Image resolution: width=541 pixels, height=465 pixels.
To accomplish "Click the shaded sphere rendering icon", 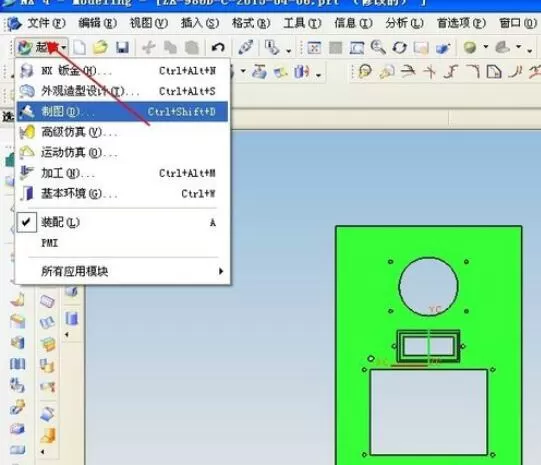I will click(470, 47).
